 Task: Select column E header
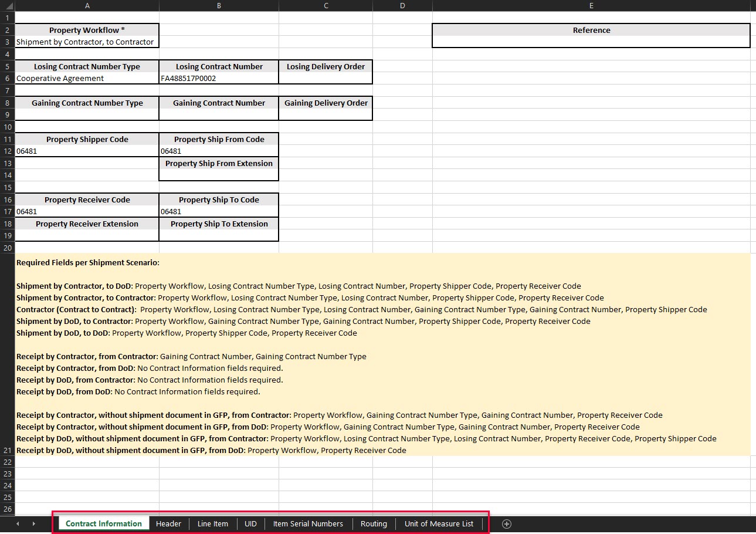click(x=591, y=5)
